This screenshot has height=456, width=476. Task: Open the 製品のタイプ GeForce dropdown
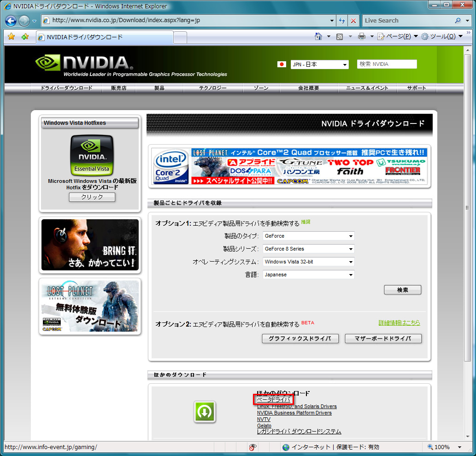308,236
